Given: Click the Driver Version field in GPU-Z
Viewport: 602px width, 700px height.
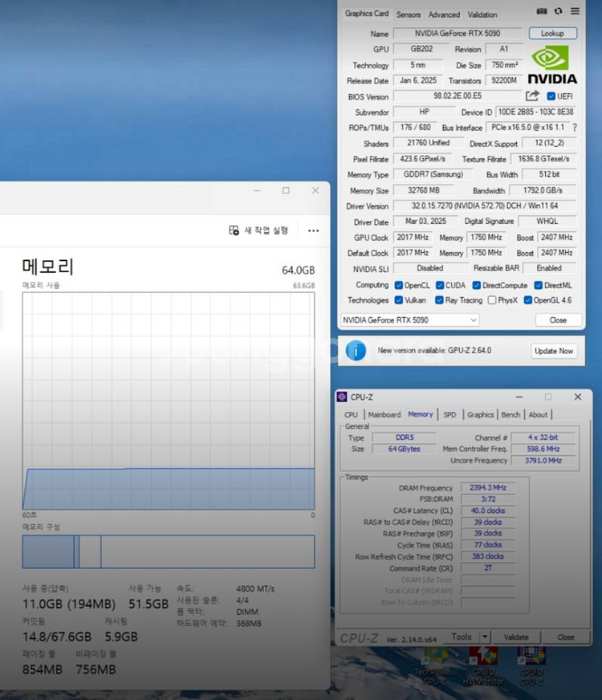Looking at the screenshot, I should point(485,206).
